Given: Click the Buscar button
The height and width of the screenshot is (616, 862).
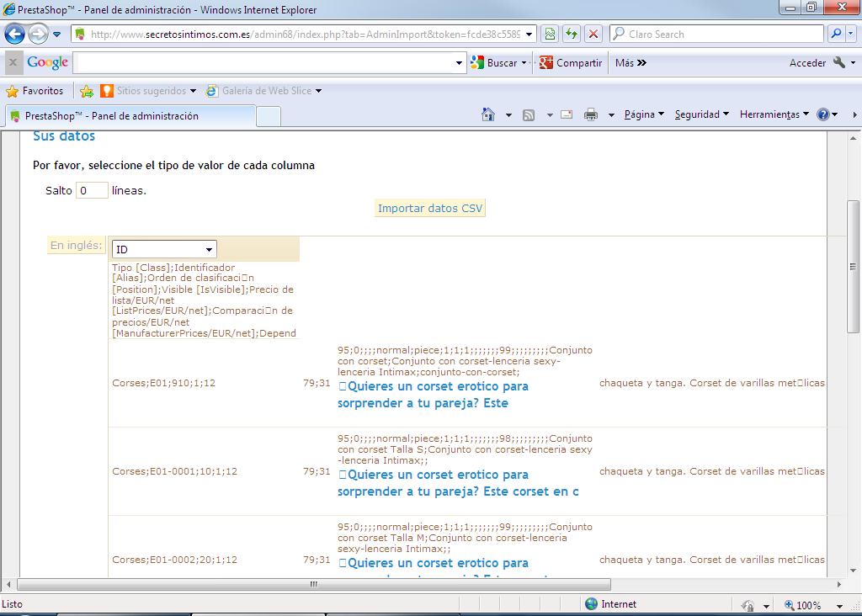Looking at the screenshot, I should click(495, 62).
